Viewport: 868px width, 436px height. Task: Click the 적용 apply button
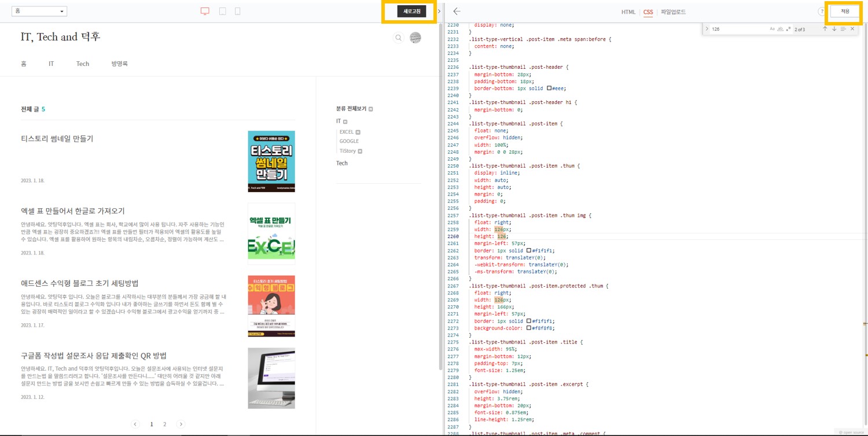coord(845,11)
